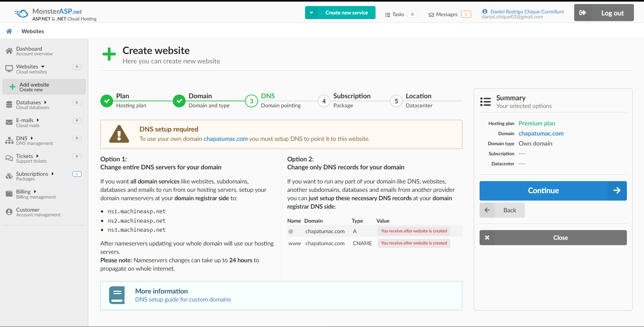
Task: Click the Domain step green checkmark
Action: point(179,101)
